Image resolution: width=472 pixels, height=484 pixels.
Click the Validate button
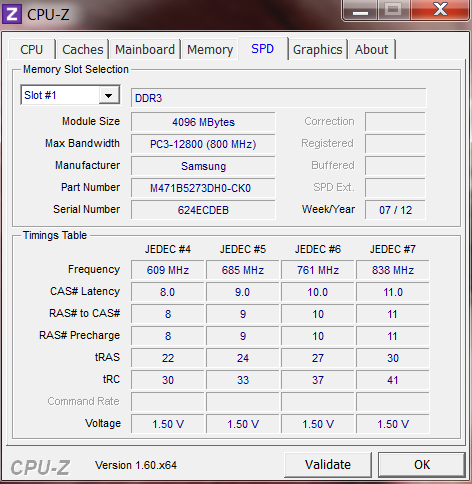coord(328,464)
